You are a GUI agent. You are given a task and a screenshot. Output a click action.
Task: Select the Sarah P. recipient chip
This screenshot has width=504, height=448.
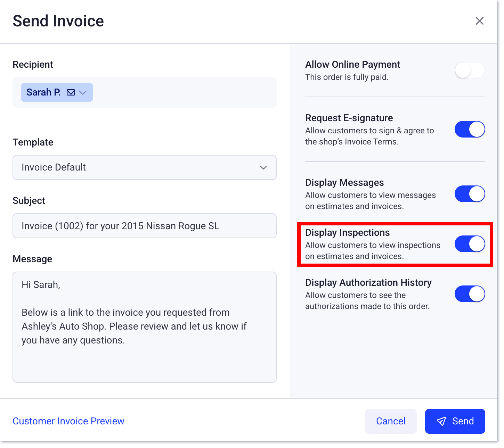pos(44,92)
